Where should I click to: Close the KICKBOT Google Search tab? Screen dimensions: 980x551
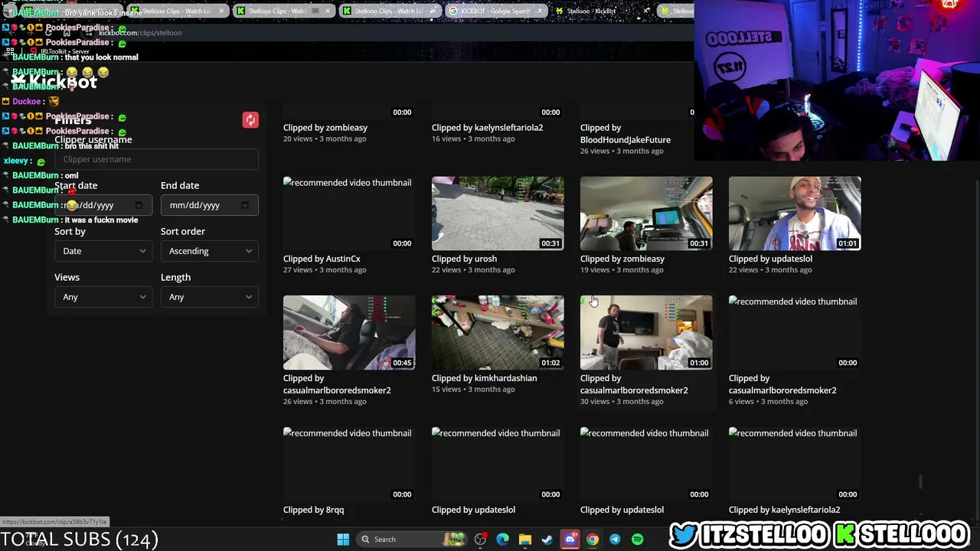[540, 11]
